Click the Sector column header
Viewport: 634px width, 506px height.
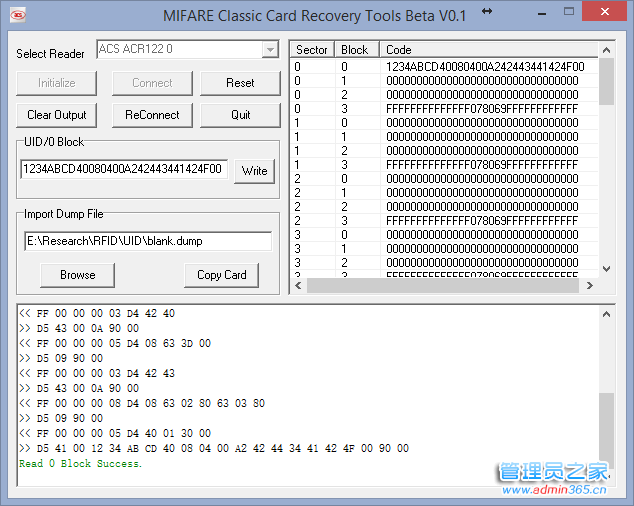[x=312, y=50]
